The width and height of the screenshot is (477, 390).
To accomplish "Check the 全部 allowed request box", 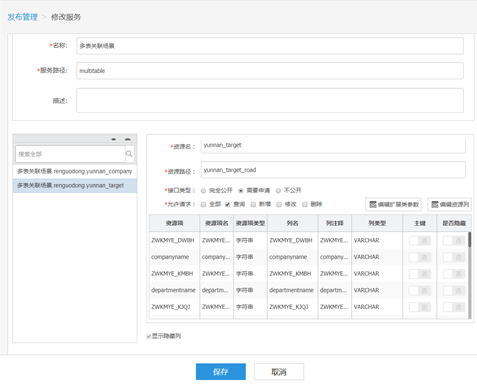I will (203, 204).
